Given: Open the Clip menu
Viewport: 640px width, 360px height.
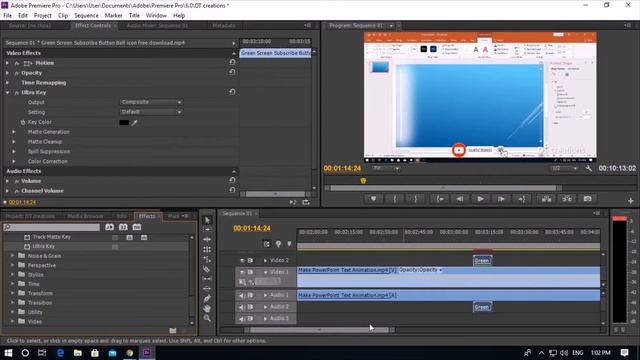Looking at the screenshot, I should (63, 16).
